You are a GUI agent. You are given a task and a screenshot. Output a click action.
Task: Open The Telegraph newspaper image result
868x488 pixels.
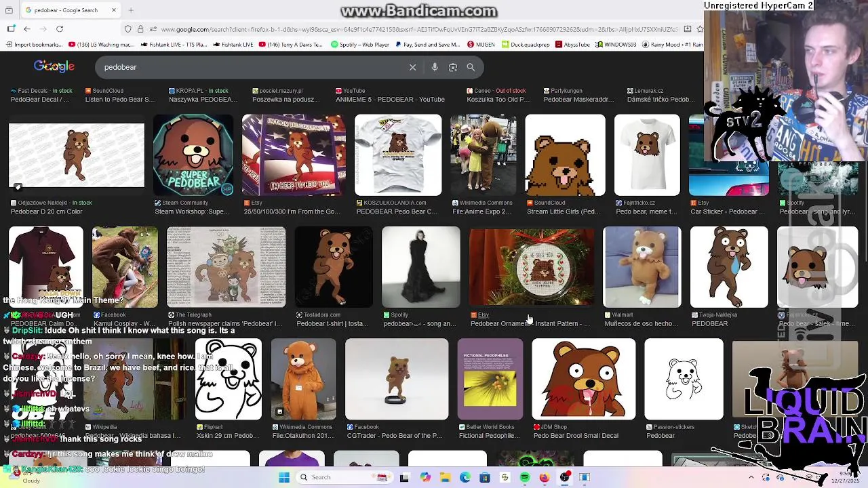tap(226, 267)
